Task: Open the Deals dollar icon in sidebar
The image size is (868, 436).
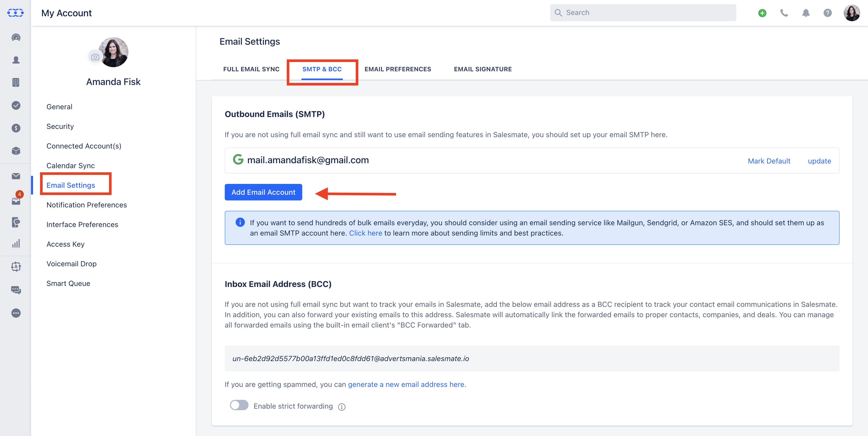Action: click(16, 128)
